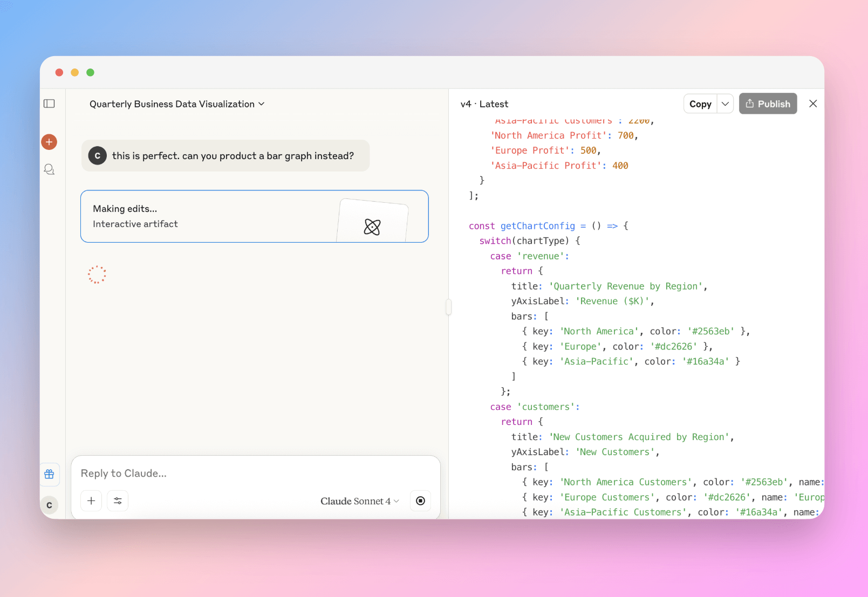Click the panel resize handle between panes
The image size is (868, 597).
(x=448, y=307)
